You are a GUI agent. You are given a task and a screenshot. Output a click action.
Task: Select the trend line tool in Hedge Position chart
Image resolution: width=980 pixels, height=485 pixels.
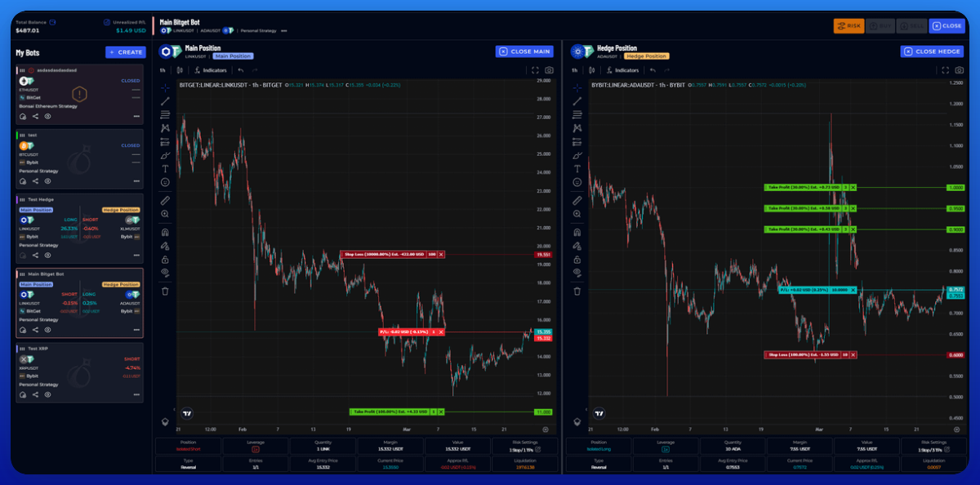[577, 101]
